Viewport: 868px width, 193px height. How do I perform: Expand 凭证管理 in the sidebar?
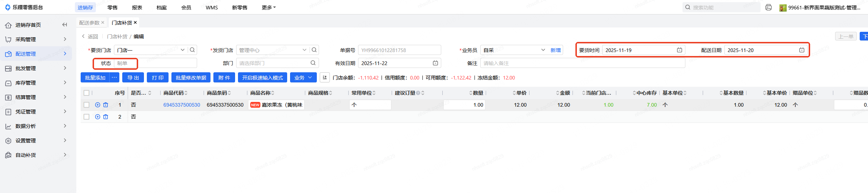(x=65, y=111)
